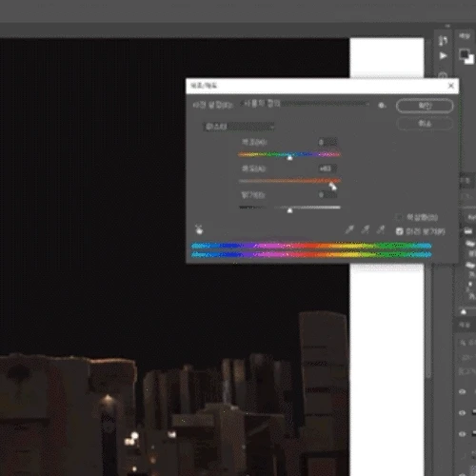Viewport: 476px width, 476px height.
Task: Click the Hue value input field
Action: pos(327,143)
